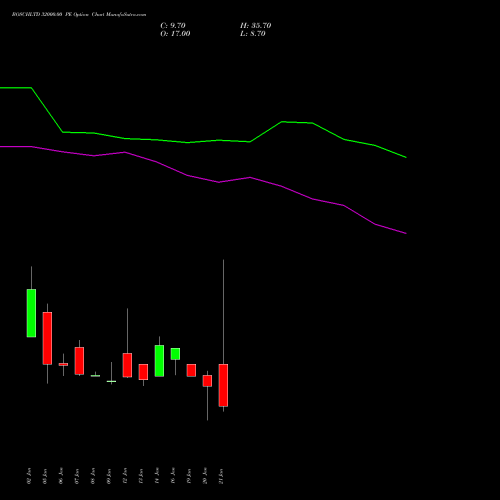
Task: Select the '20 Jan' date axis label
Action: (x=205, y=476)
